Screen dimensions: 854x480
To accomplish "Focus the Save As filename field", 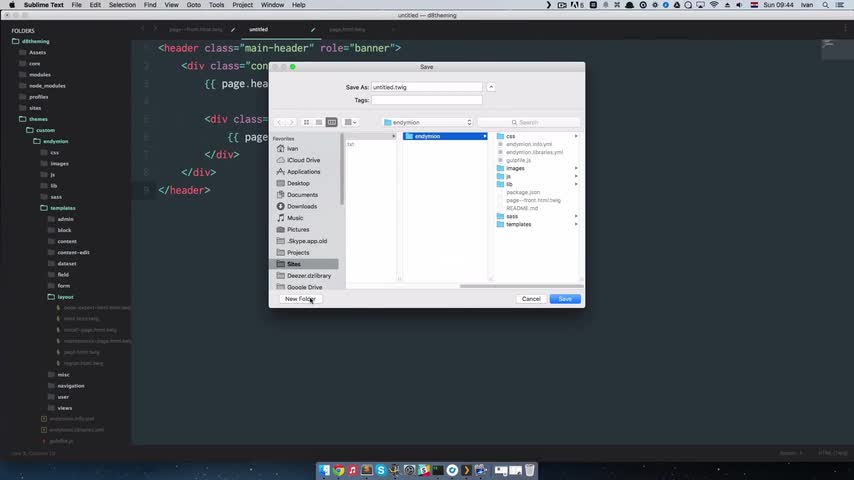I will coord(426,87).
